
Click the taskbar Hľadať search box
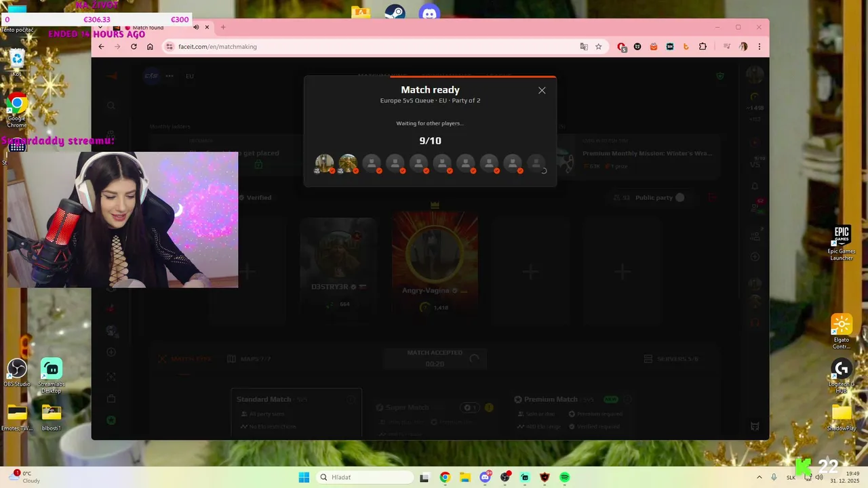point(365,477)
